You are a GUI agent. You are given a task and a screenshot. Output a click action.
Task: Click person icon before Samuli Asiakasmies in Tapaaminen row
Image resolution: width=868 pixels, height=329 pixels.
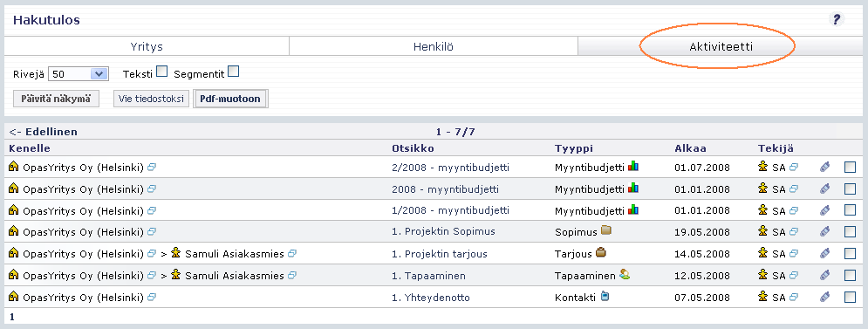coord(176,275)
